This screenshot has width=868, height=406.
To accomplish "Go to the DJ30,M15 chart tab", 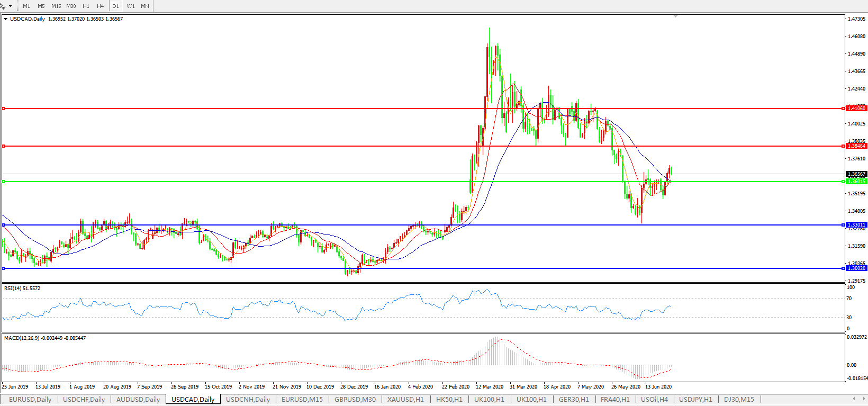I will pyautogui.click(x=739, y=399).
